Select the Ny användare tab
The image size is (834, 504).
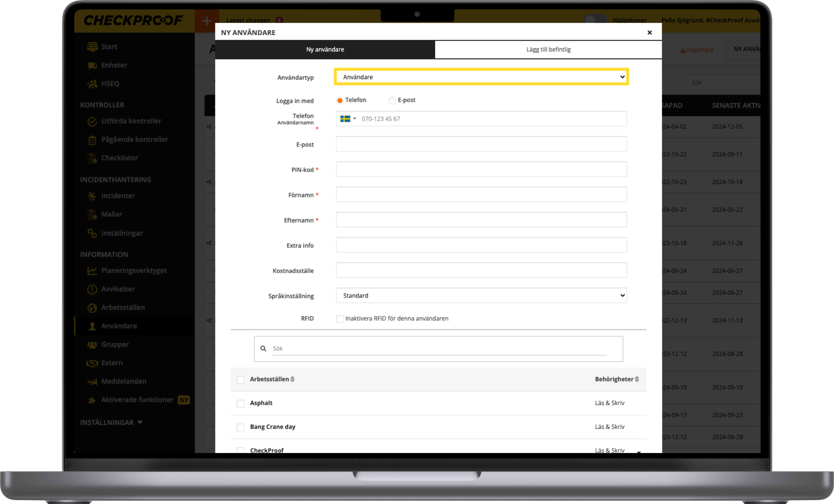coord(325,49)
